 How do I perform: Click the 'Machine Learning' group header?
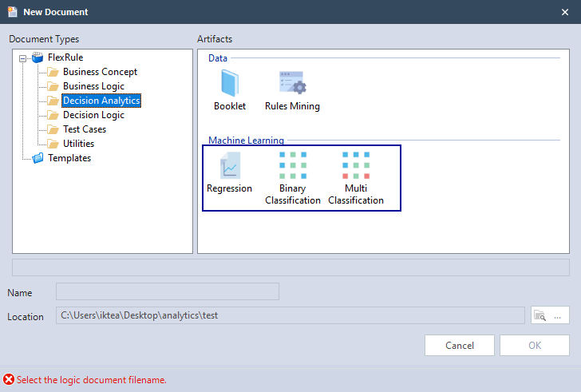tap(246, 141)
